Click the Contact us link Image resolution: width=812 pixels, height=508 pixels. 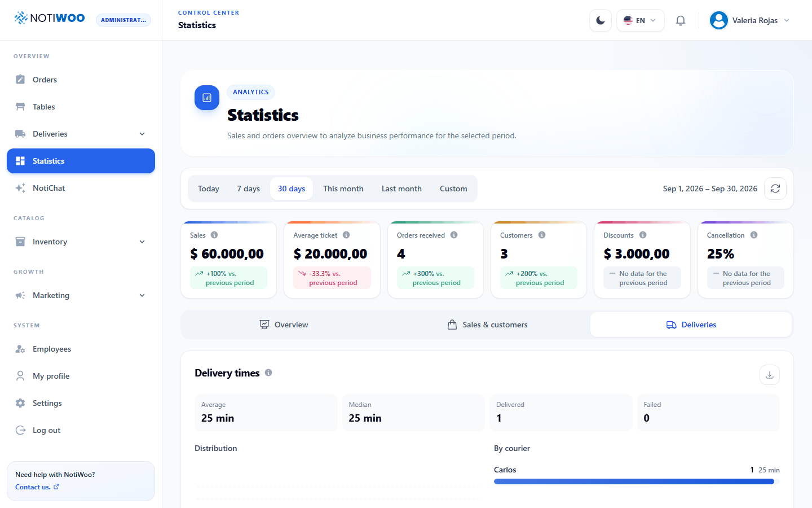37,487
